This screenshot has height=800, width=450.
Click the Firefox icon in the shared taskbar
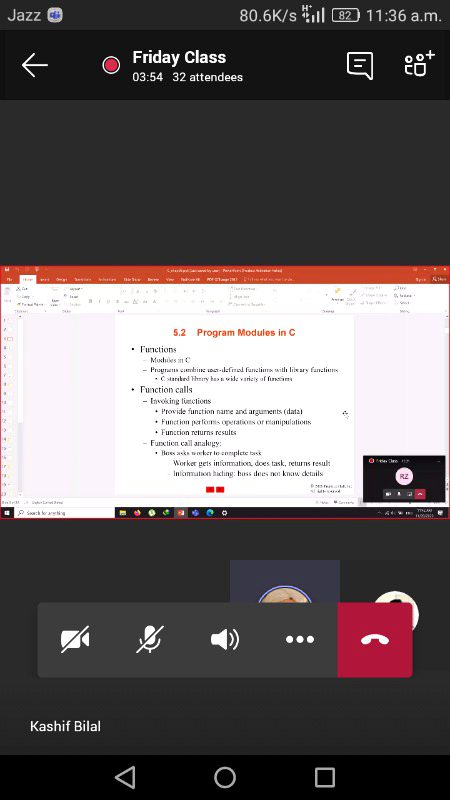[x=137, y=513]
